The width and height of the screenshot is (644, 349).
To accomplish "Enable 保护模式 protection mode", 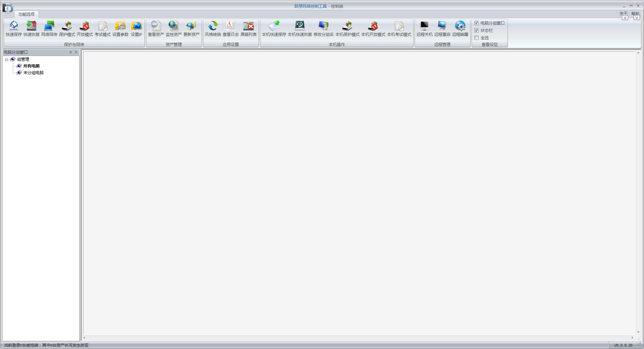I will [67, 29].
